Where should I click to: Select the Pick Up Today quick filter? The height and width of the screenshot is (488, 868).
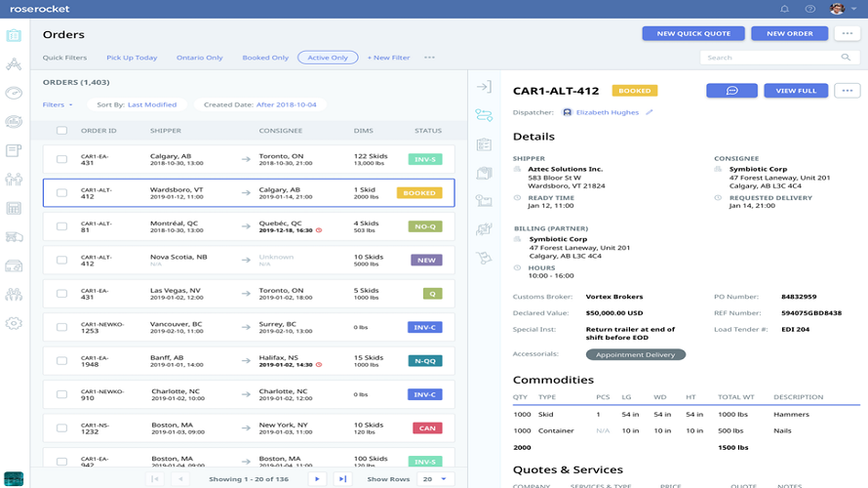coord(132,58)
